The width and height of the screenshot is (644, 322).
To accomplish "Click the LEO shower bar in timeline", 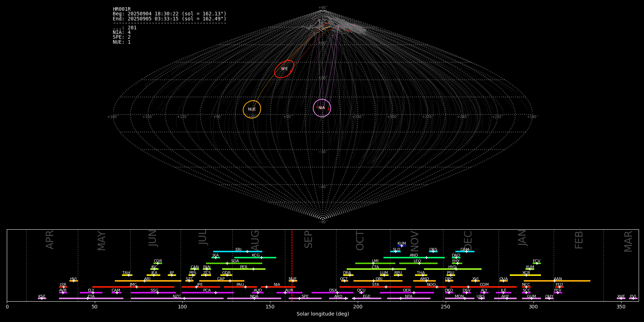I will [x=418, y=263].
